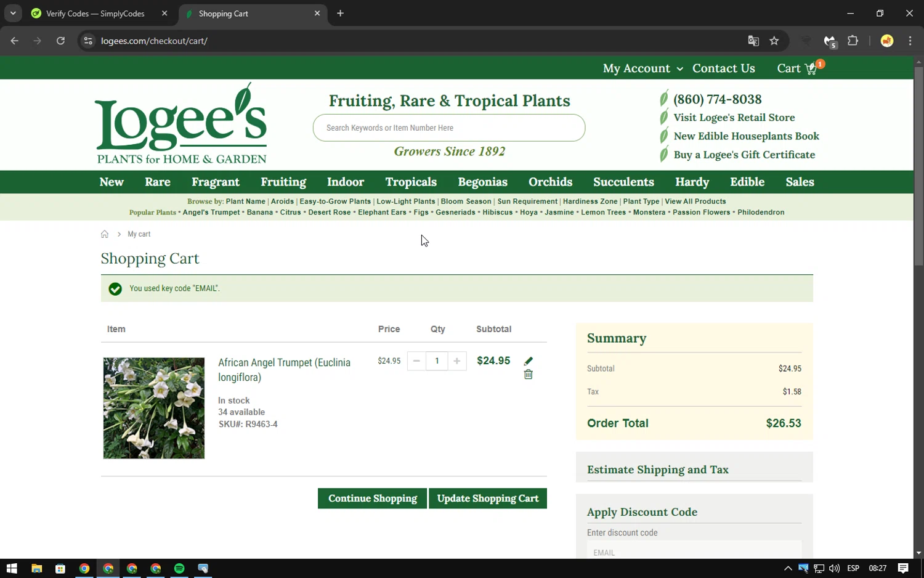Close the Shopping Cart tab
Screen dimensions: 924x578
click(317, 13)
